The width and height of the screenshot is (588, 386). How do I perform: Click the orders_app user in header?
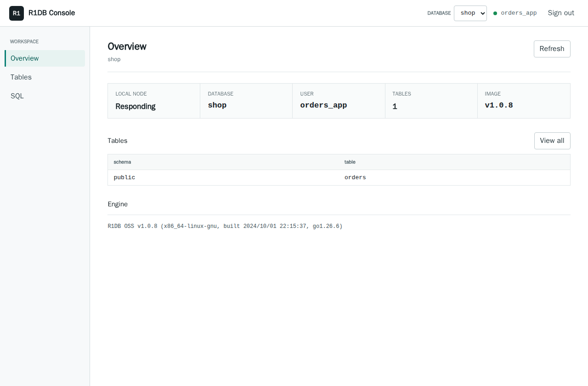[519, 13]
